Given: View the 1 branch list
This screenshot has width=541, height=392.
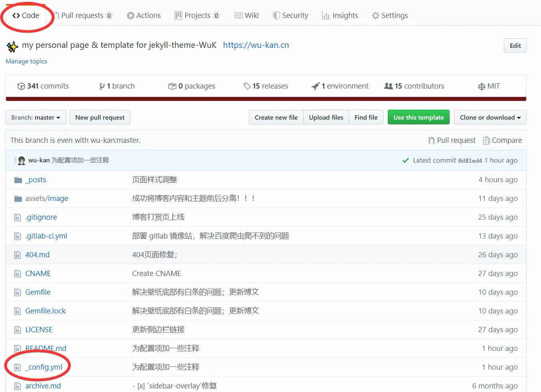Looking at the screenshot, I should [117, 86].
